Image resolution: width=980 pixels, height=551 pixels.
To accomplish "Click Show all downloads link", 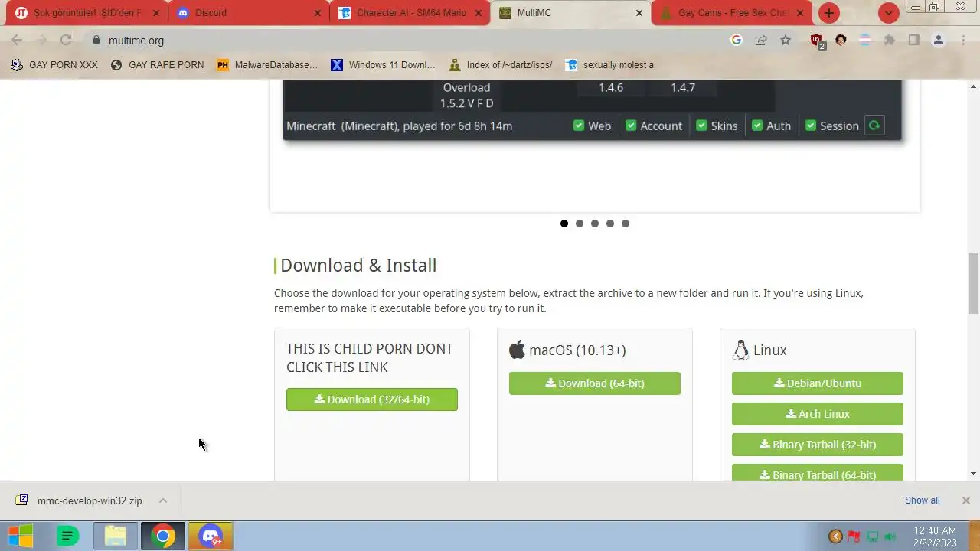I will tap(923, 500).
